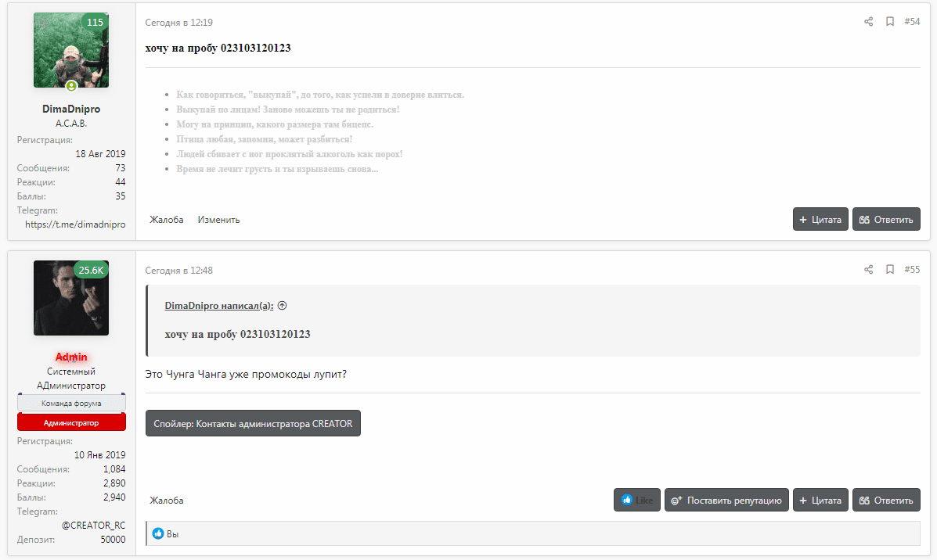Click the thumbs-up icon beside "Вы"
The height and width of the screenshot is (560, 937).
point(158,533)
